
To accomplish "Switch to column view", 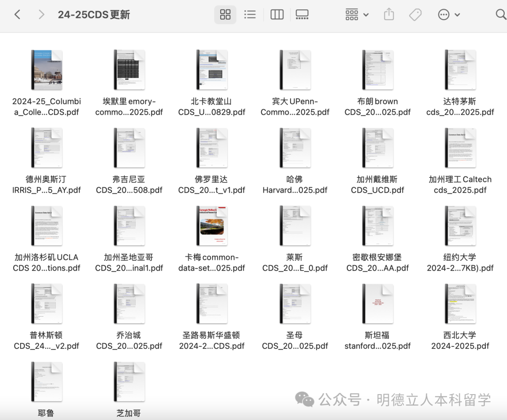I will (277, 15).
